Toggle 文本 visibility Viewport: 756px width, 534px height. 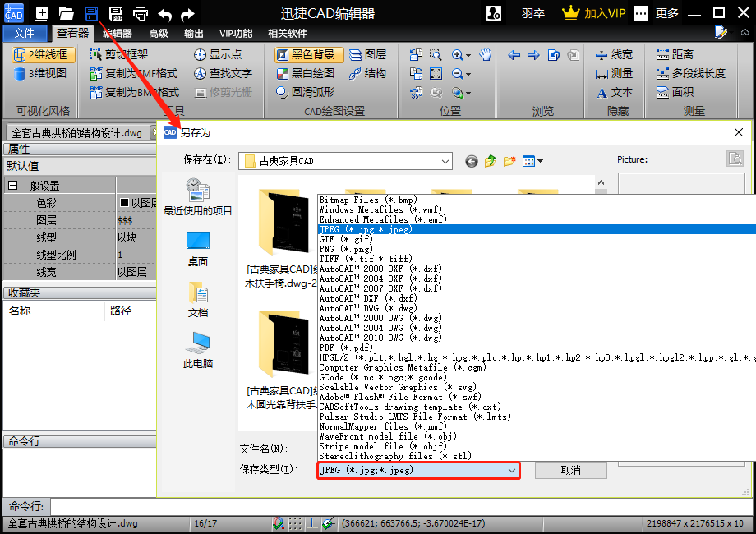point(614,92)
